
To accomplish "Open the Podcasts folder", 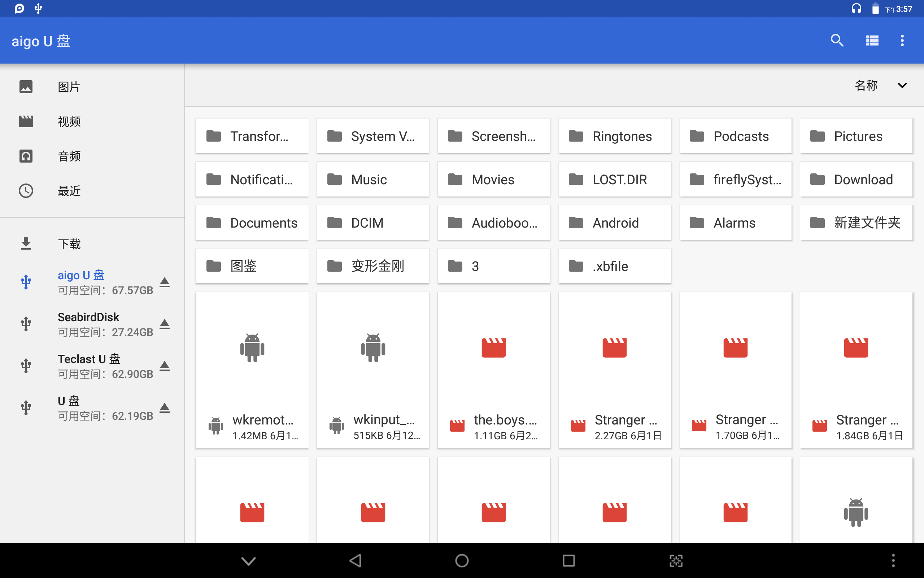I will click(x=735, y=136).
